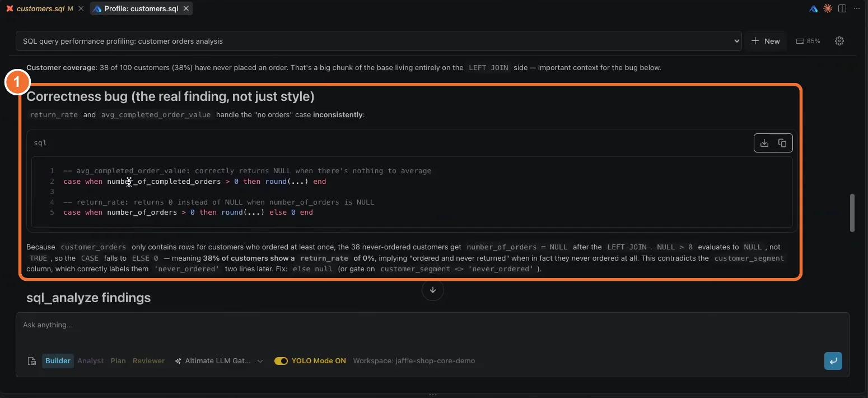The image size is (868, 398).
Task: Click the return_rate comment on code line 4
Action: pos(218,202)
